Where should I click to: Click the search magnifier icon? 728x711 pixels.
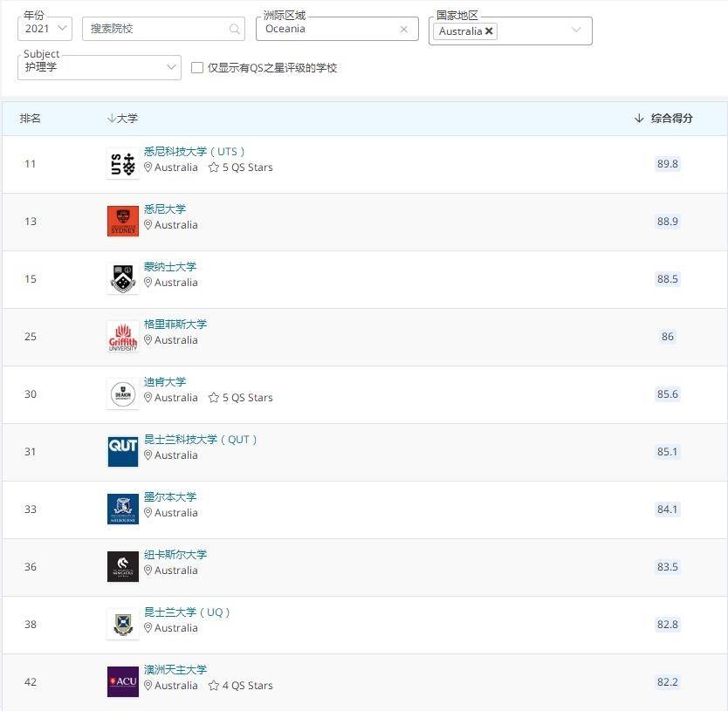coord(234,29)
